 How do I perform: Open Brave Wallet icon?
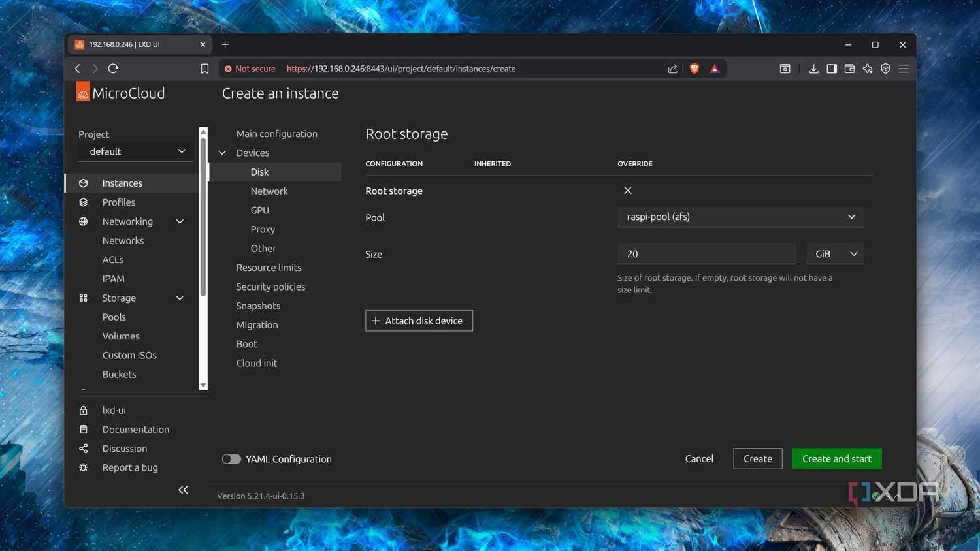tap(849, 69)
